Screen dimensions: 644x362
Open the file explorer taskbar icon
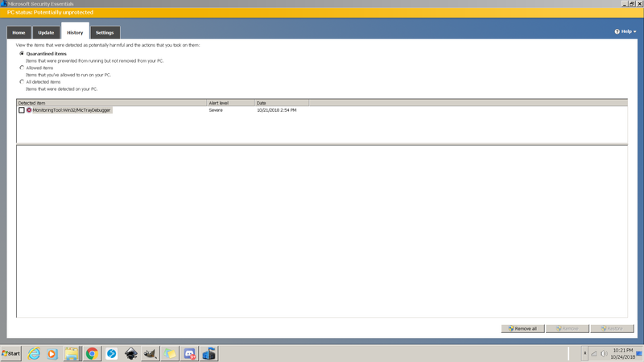pyautogui.click(x=72, y=353)
